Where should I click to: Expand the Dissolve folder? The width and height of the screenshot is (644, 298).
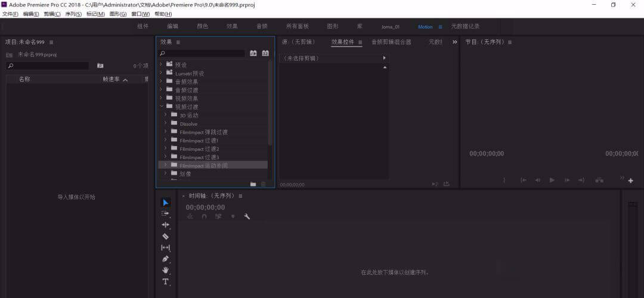click(166, 123)
